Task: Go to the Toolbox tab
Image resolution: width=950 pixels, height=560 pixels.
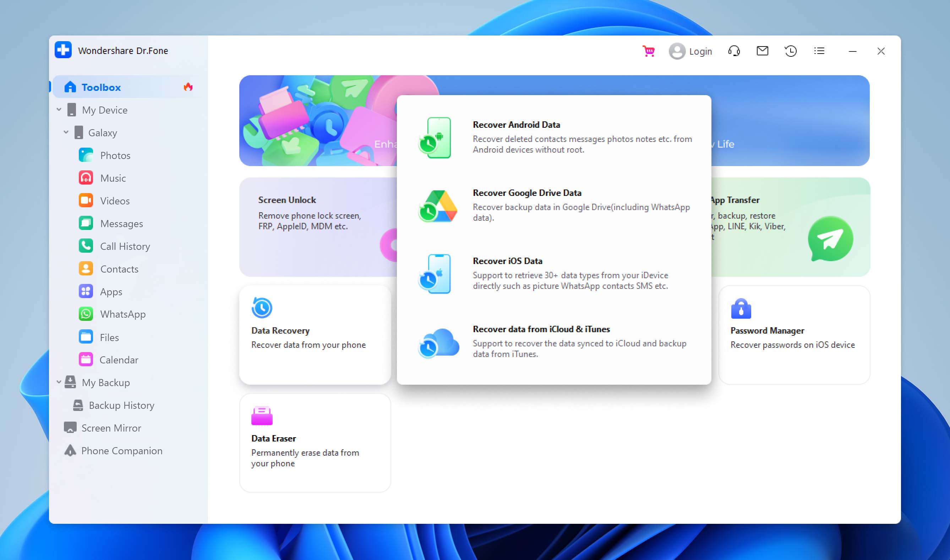Action: (x=128, y=87)
